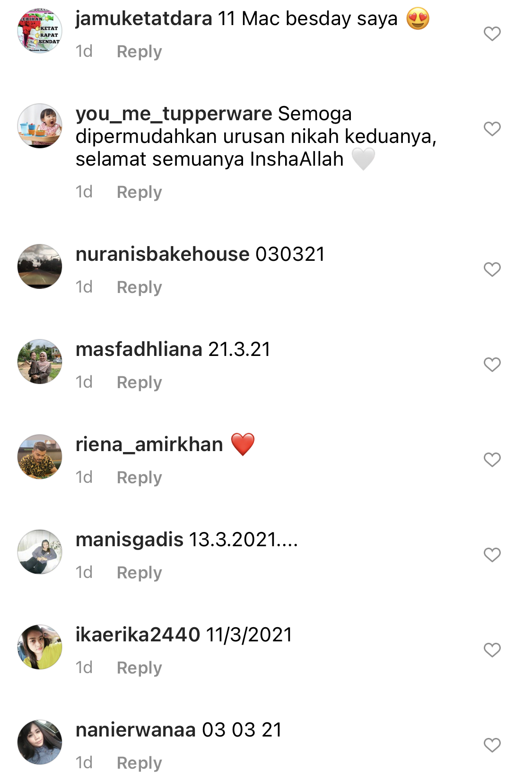The image size is (532, 781).
Task: Reply to manisgadis's comment
Action: click(139, 573)
